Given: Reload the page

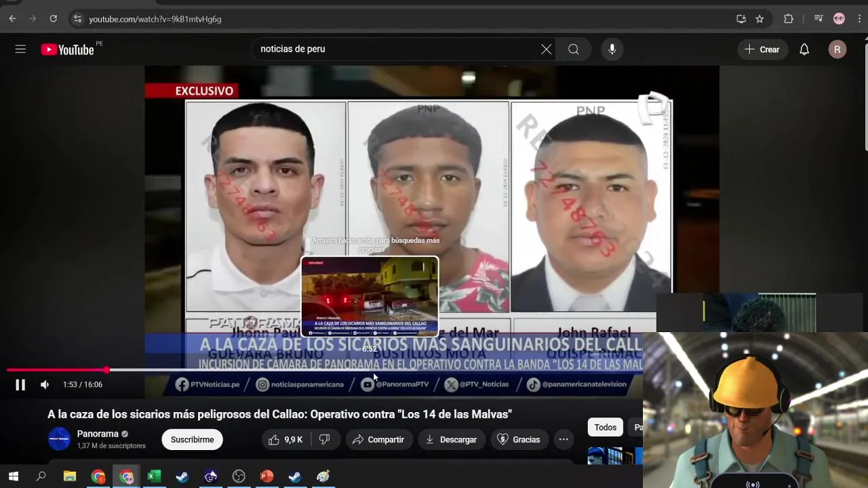Looking at the screenshot, I should tap(53, 19).
